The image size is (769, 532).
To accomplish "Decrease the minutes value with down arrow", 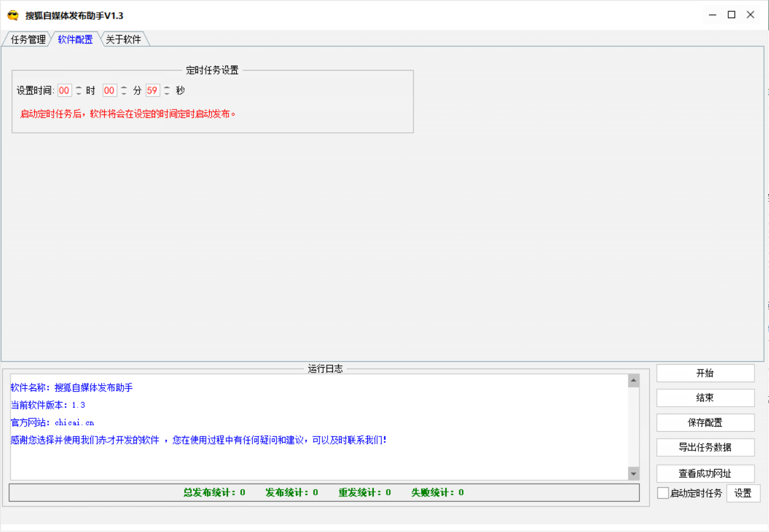I will (124, 93).
